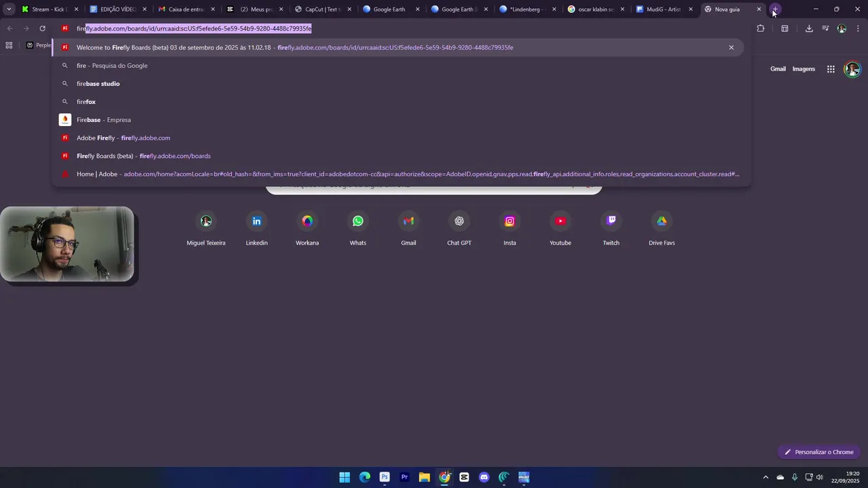Open the Linkedin shortcut
This screenshot has width=868, height=488.
(x=256, y=228)
